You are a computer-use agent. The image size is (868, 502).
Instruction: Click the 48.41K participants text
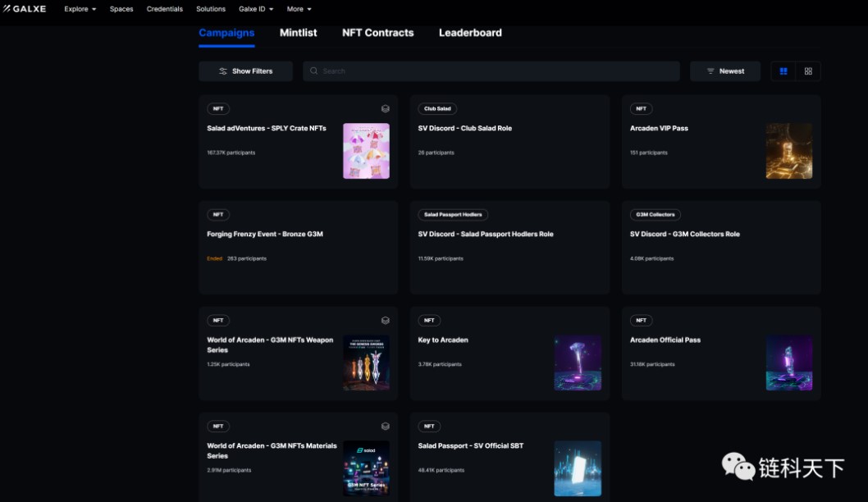(441, 471)
